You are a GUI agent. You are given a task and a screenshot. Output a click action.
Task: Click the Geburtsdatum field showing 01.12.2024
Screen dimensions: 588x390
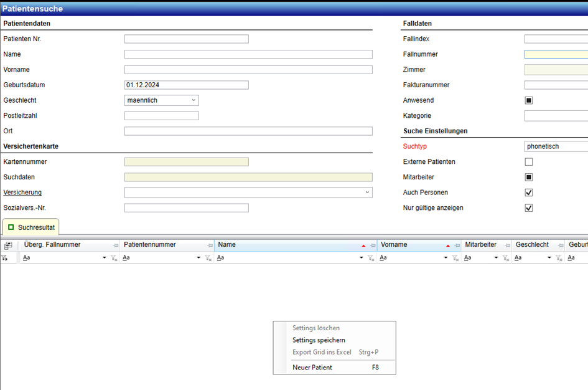(x=187, y=85)
